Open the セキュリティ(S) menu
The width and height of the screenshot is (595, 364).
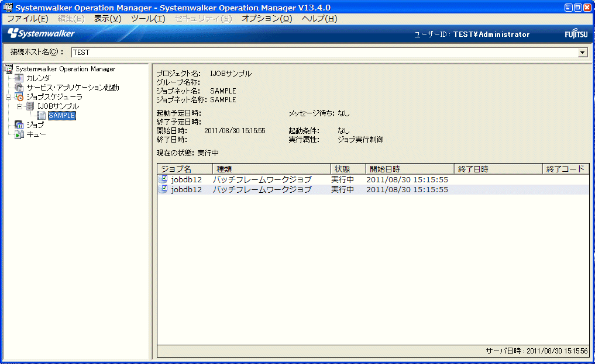[203, 19]
